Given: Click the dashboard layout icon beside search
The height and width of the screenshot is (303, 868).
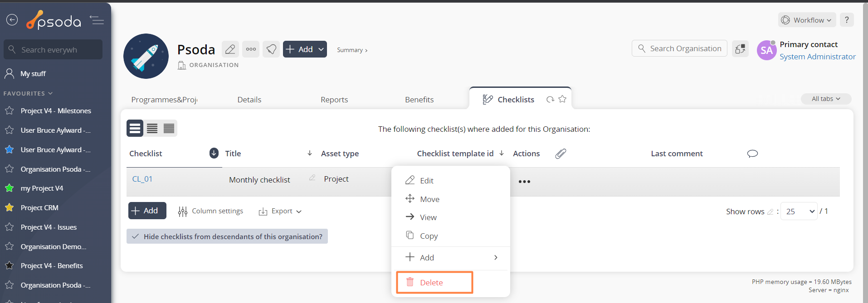Looking at the screenshot, I should [740, 48].
